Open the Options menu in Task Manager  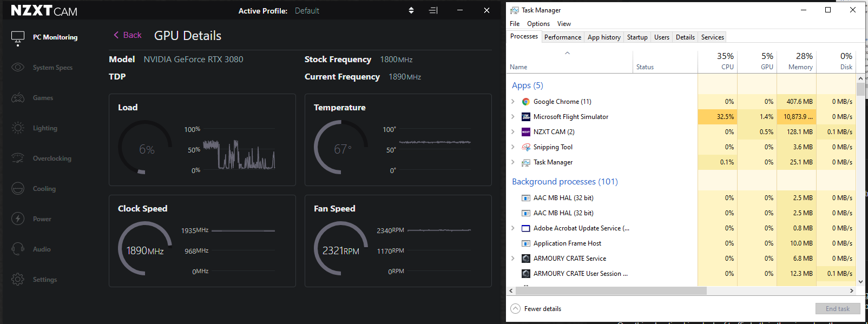click(538, 24)
